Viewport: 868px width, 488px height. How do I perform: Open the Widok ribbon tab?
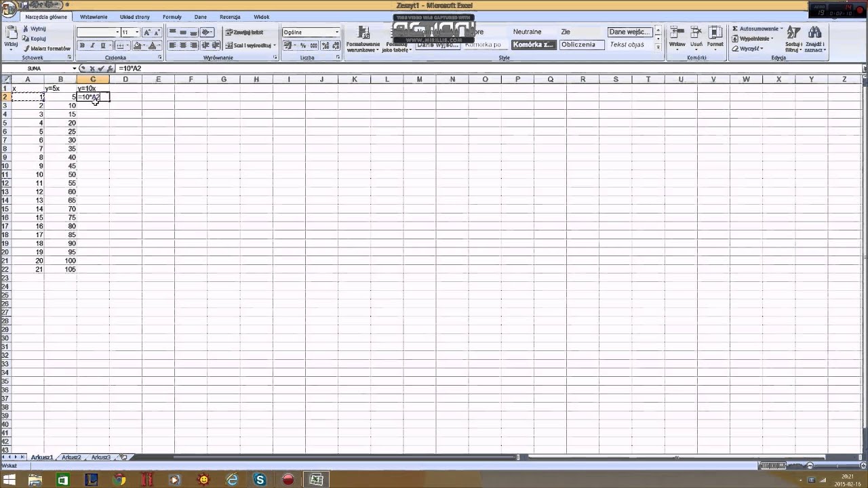click(261, 17)
